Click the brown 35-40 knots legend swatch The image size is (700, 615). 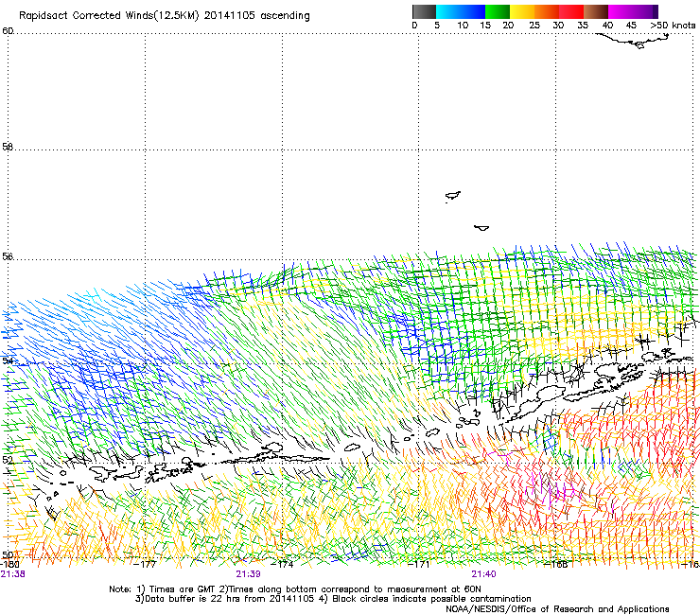click(596, 11)
